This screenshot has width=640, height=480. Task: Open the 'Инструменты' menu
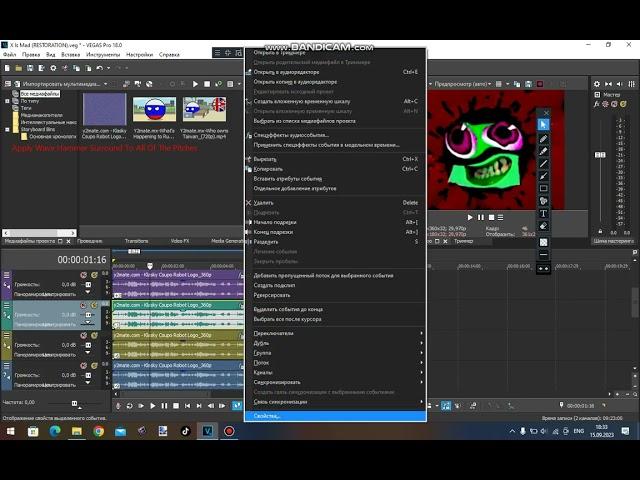point(103,54)
